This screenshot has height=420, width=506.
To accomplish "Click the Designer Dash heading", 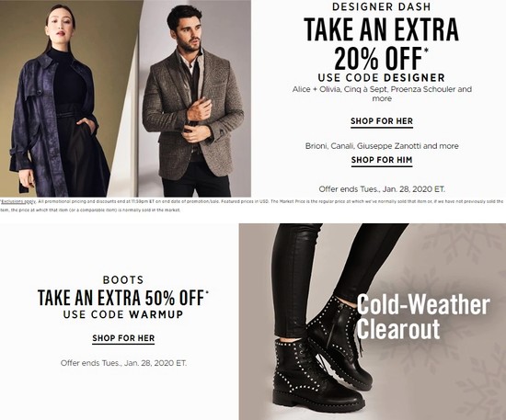I will coord(381,6).
